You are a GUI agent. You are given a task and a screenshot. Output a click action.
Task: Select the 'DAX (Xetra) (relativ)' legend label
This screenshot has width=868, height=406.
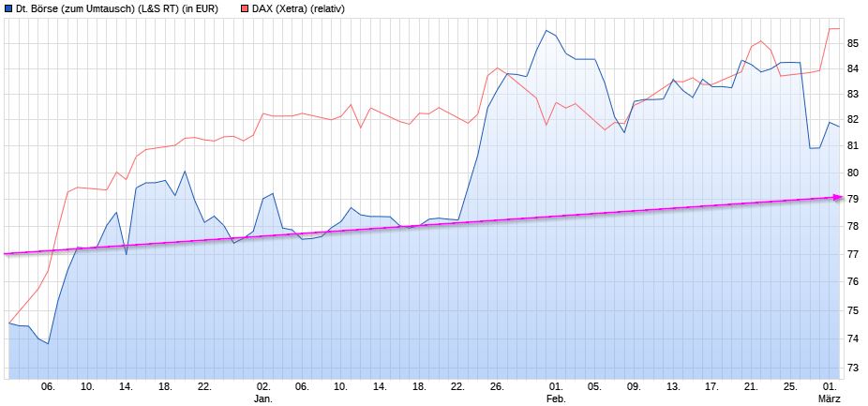(298, 8)
